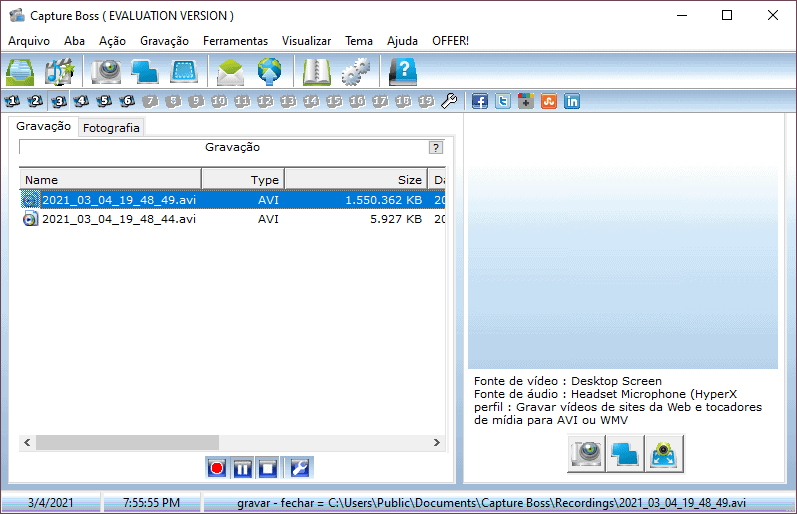
Task: Select profile number 1
Action: 12,101
